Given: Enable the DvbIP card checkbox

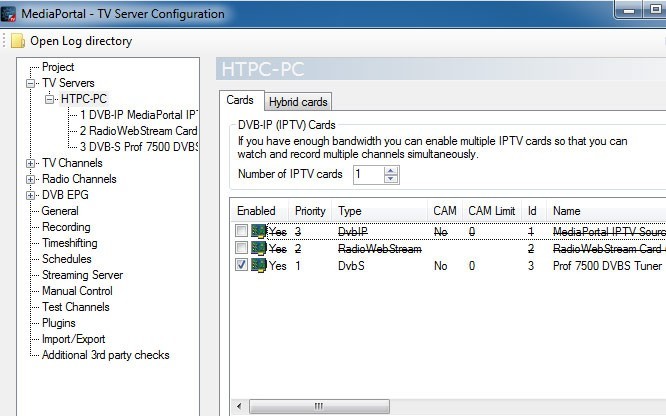Looking at the screenshot, I should [x=242, y=231].
